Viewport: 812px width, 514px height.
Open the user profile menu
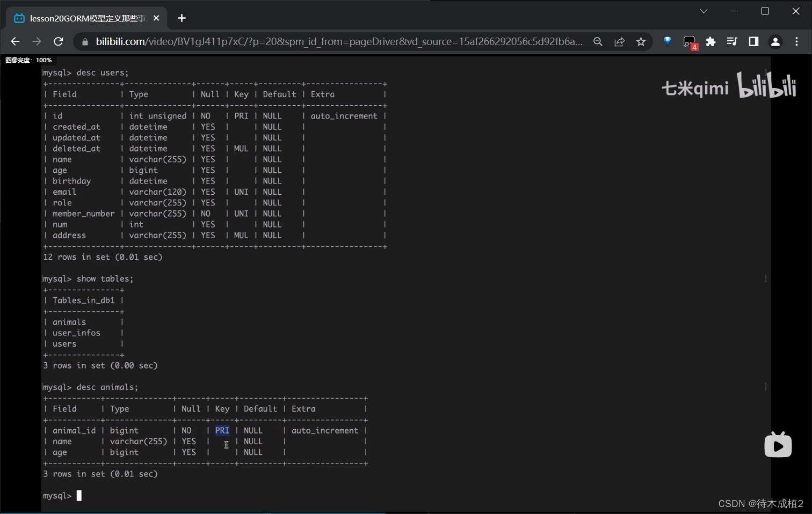coord(775,42)
